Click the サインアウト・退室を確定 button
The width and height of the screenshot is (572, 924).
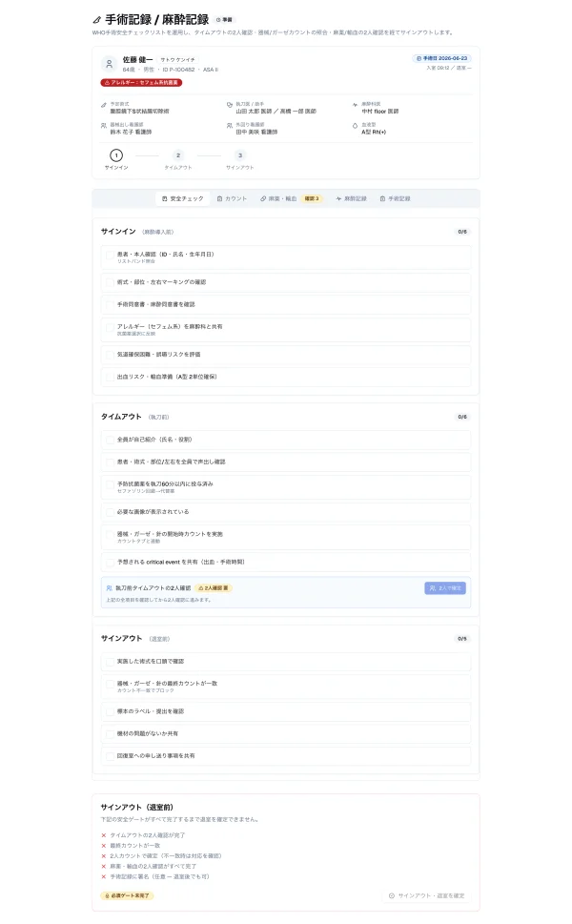(x=426, y=895)
